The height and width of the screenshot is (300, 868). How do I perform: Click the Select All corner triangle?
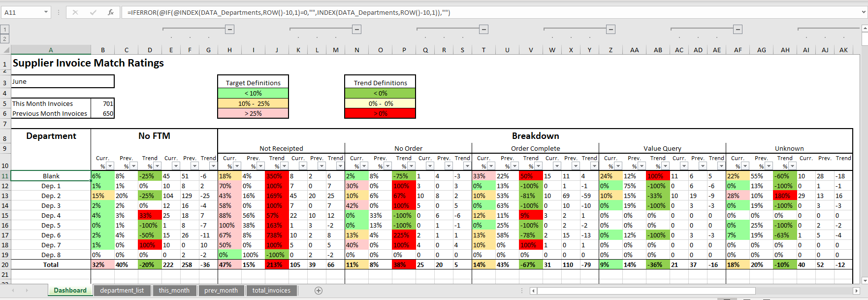click(x=5, y=50)
